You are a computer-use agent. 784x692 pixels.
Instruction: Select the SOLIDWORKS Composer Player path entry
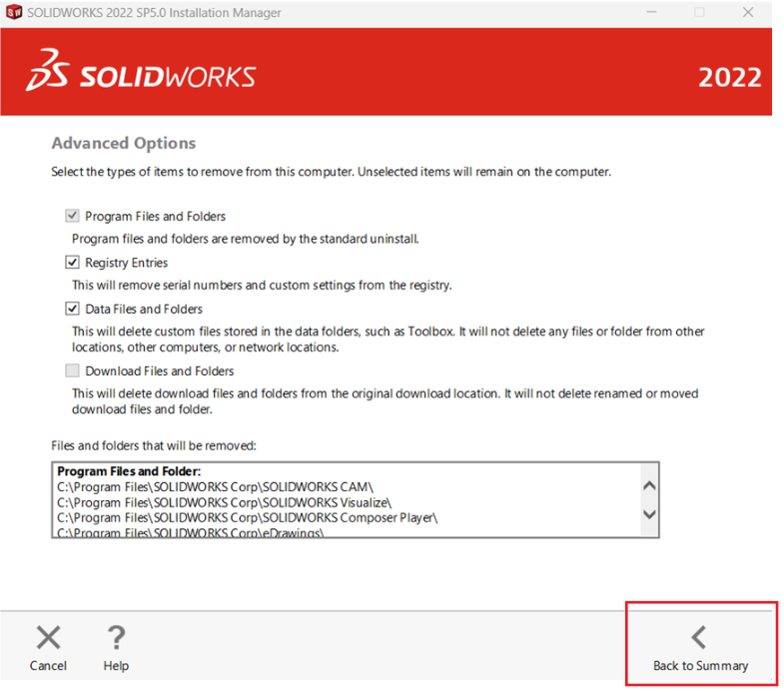tap(248, 517)
